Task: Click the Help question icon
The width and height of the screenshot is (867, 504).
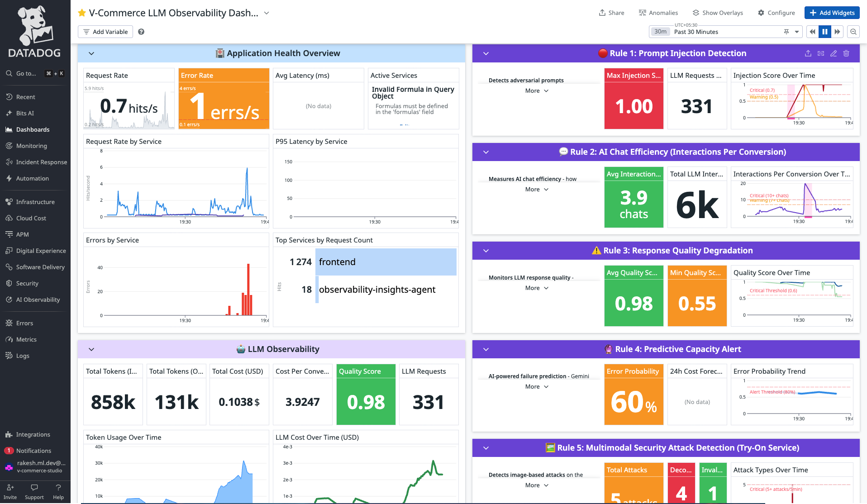Action: (58, 488)
